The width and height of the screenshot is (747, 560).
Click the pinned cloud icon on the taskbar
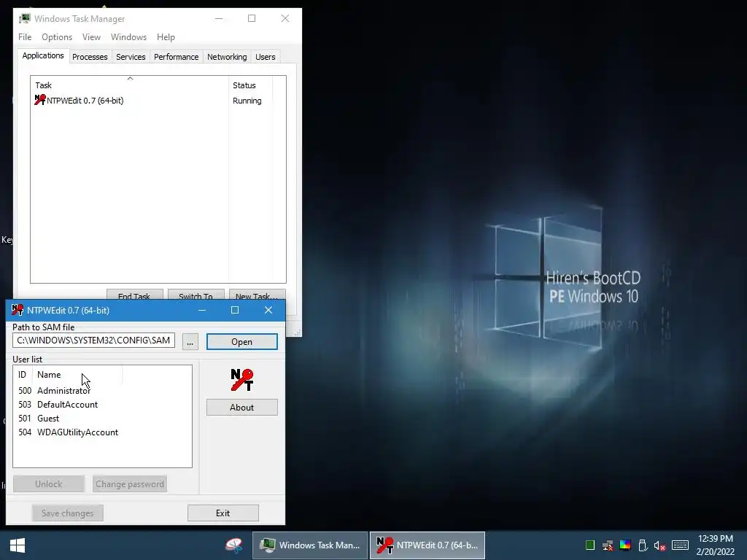[x=234, y=545]
